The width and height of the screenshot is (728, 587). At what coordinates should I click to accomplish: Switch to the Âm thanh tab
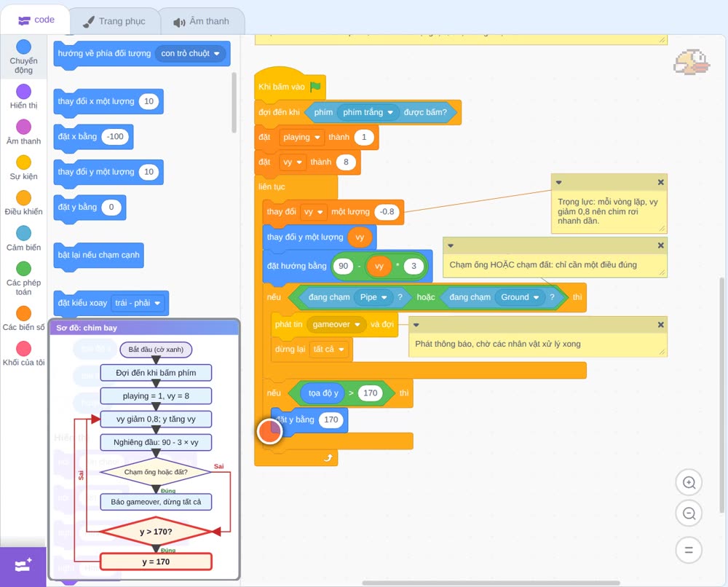coord(202,21)
